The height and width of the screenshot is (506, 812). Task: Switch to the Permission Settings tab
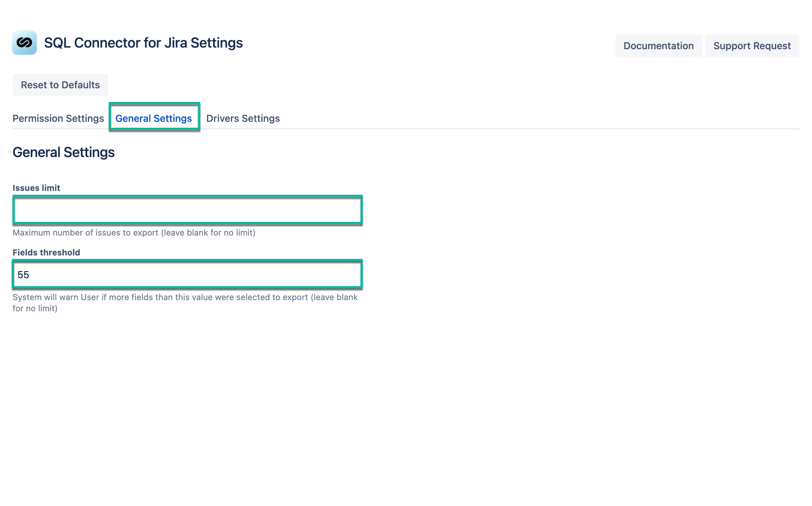[58, 118]
